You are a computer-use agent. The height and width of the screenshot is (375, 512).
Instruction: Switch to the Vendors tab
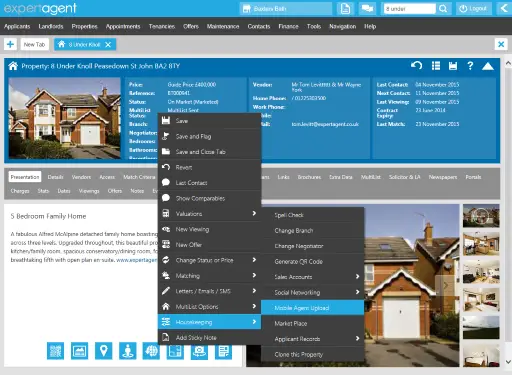click(x=81, y=177)
